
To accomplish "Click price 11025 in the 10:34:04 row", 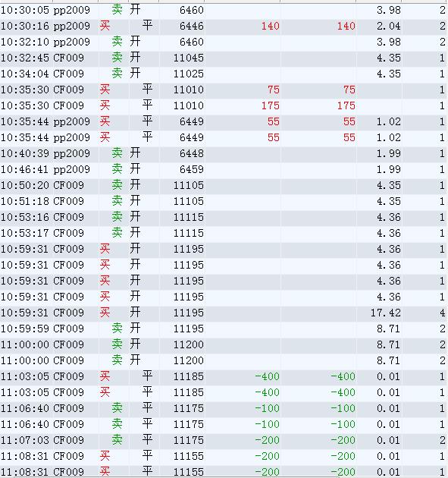I will (x=188, y=74).
